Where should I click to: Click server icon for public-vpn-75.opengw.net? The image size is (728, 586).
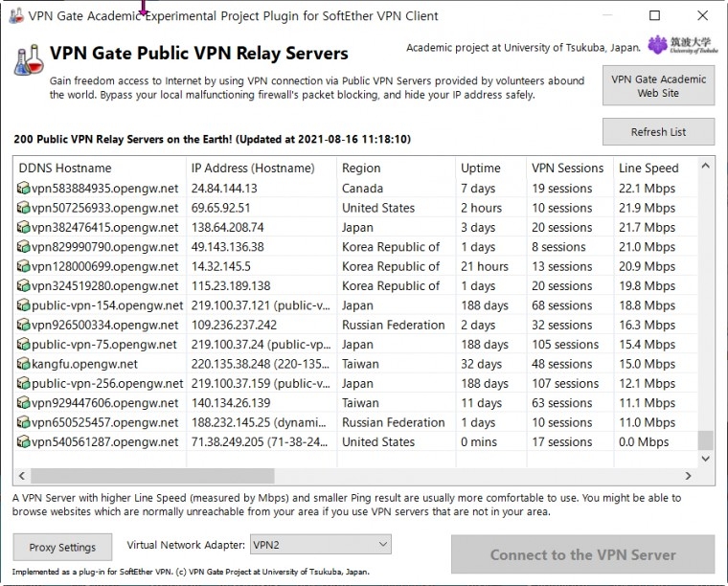(x=23, y=345)
